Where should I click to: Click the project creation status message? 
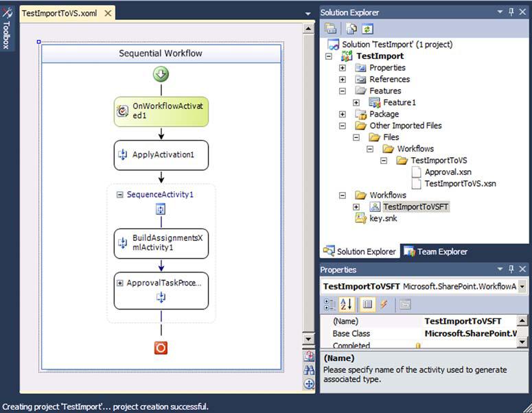[x=105, y=406]
